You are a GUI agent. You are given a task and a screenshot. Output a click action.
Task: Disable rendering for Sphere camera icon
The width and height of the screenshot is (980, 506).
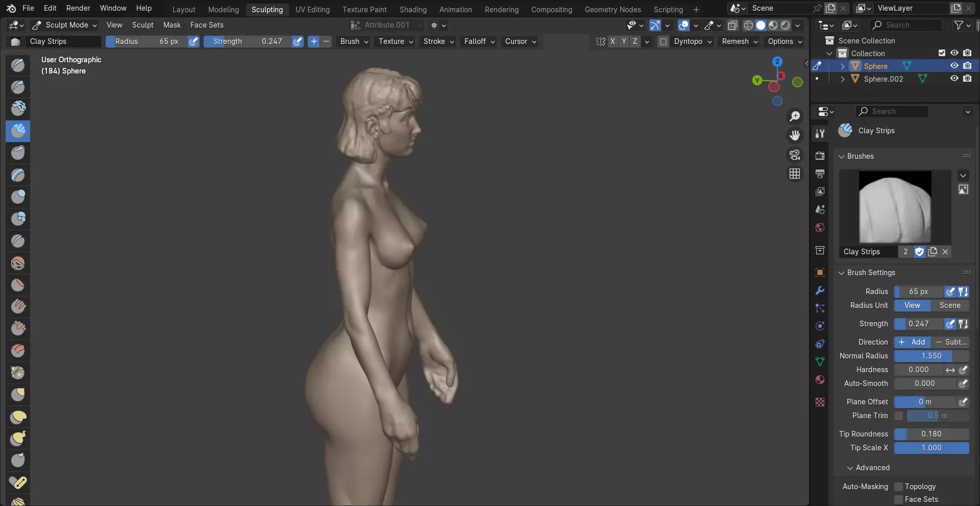click(967, 66)
